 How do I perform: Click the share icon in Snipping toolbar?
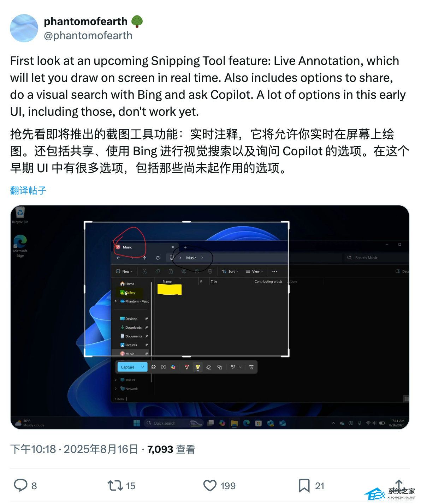coord(154,367)
